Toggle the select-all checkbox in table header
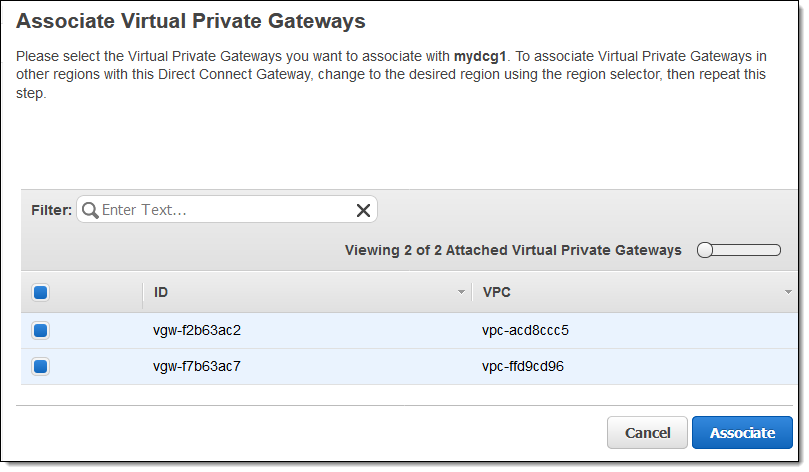 (x=41, y=293)
